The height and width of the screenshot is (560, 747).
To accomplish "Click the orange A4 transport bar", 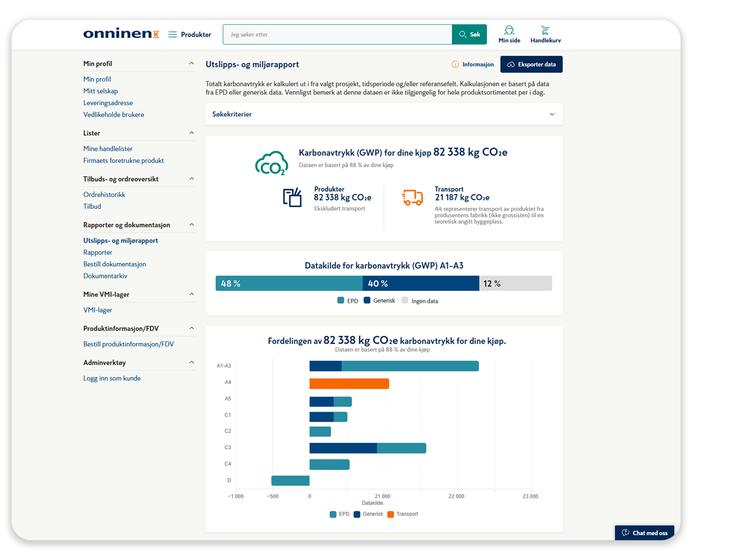I will [x=349, y=383].
